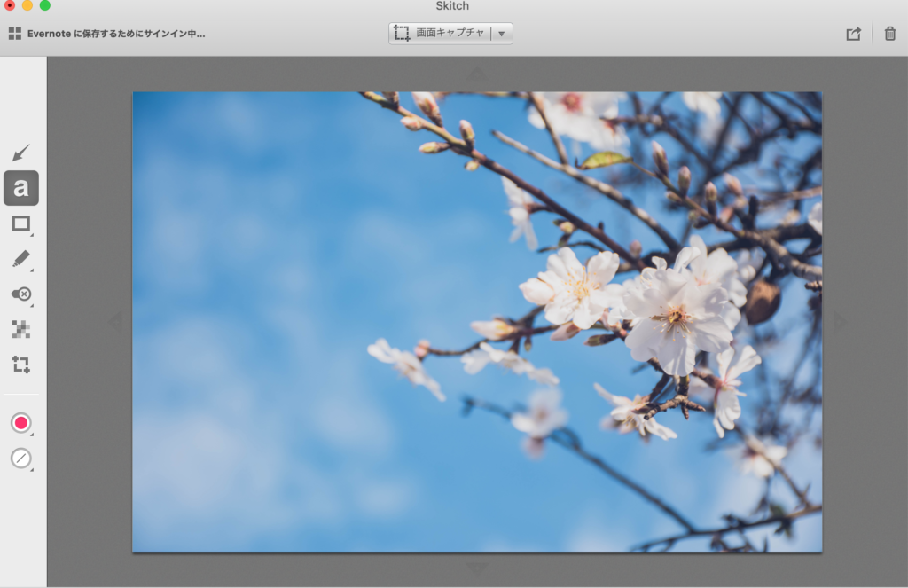
Task: Pick the Pixelate blur tool
Action: point(21,329)
